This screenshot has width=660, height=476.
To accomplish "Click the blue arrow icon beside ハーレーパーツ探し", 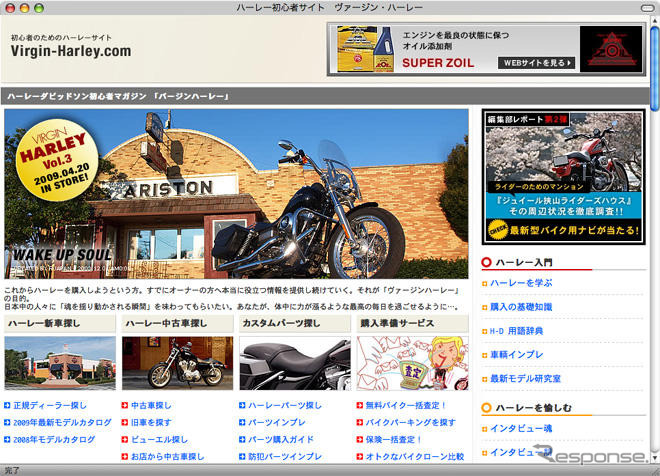I will [x=242, y=405].
